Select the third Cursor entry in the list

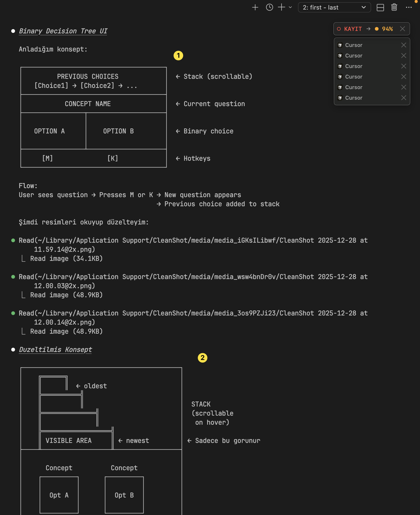coord(353,66)
